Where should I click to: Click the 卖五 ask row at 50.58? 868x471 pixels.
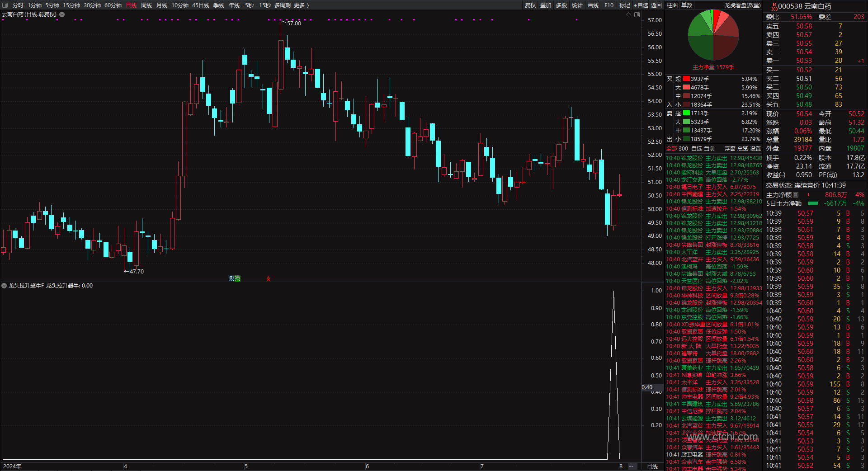tap(815, 27)
